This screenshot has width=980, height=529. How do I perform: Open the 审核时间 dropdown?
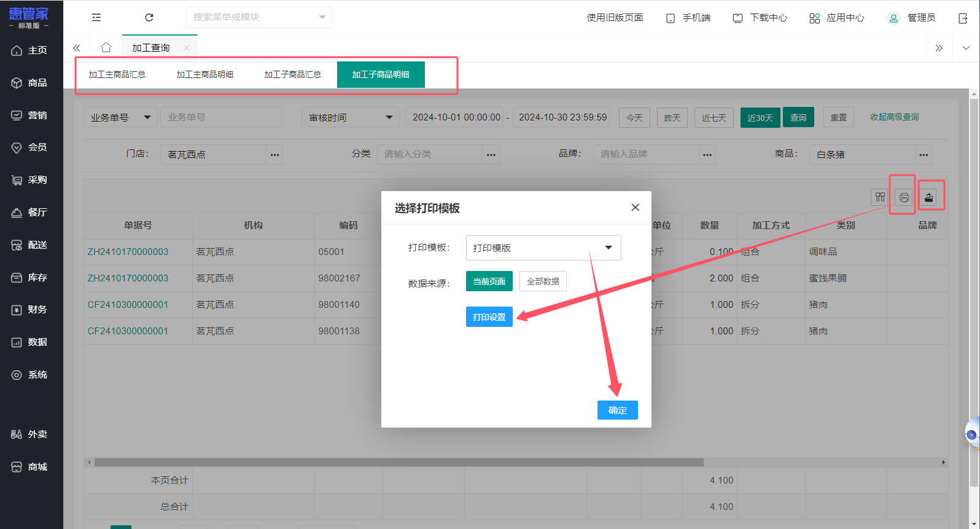(350, 117)
